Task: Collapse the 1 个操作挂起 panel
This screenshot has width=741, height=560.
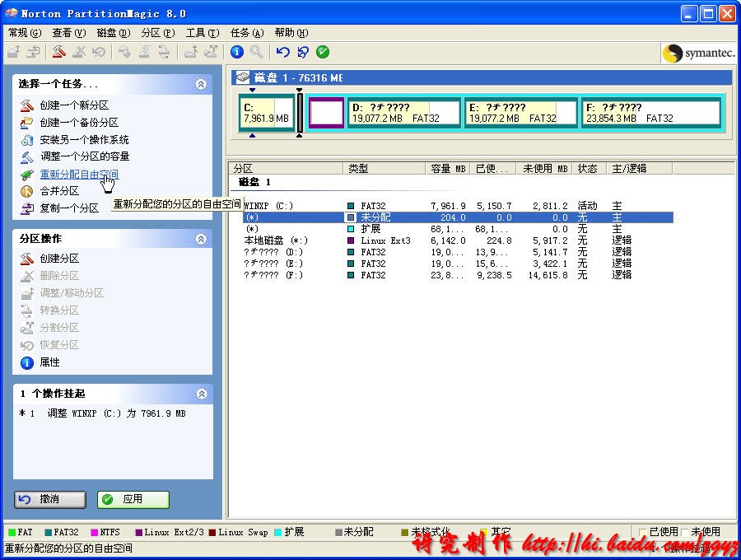Action: point(202,394)
